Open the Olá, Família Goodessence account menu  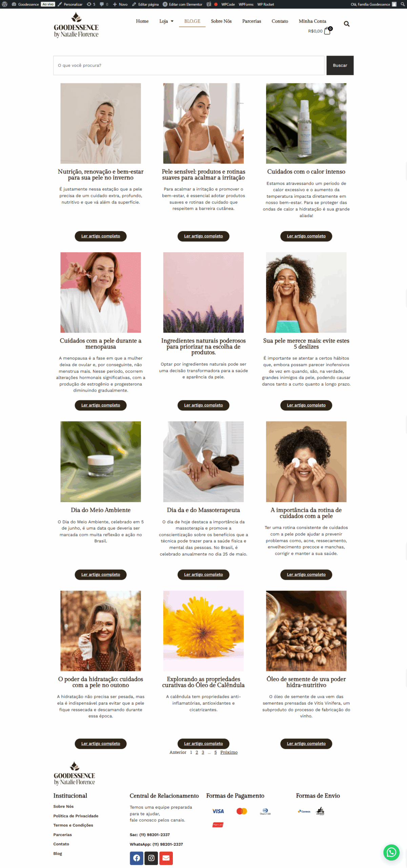click(373, 4)
